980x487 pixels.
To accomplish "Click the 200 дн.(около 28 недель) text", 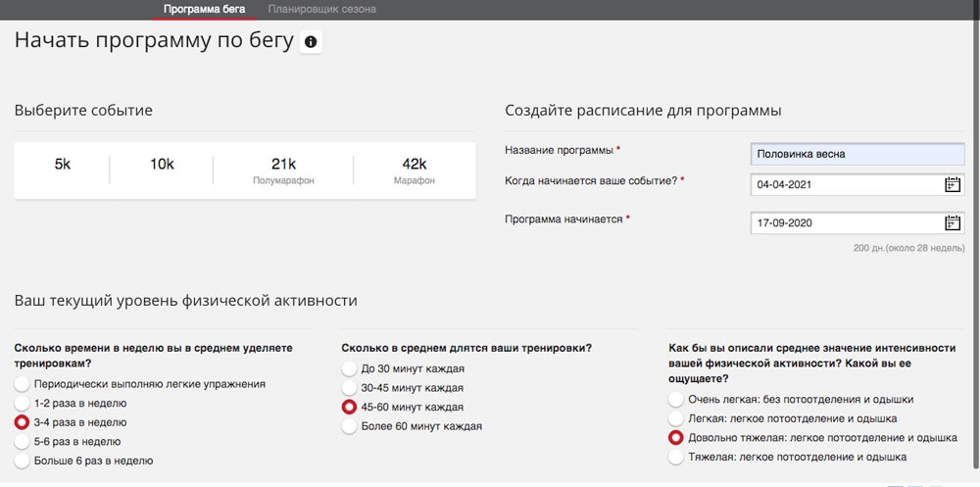I will tap(908, 248).
